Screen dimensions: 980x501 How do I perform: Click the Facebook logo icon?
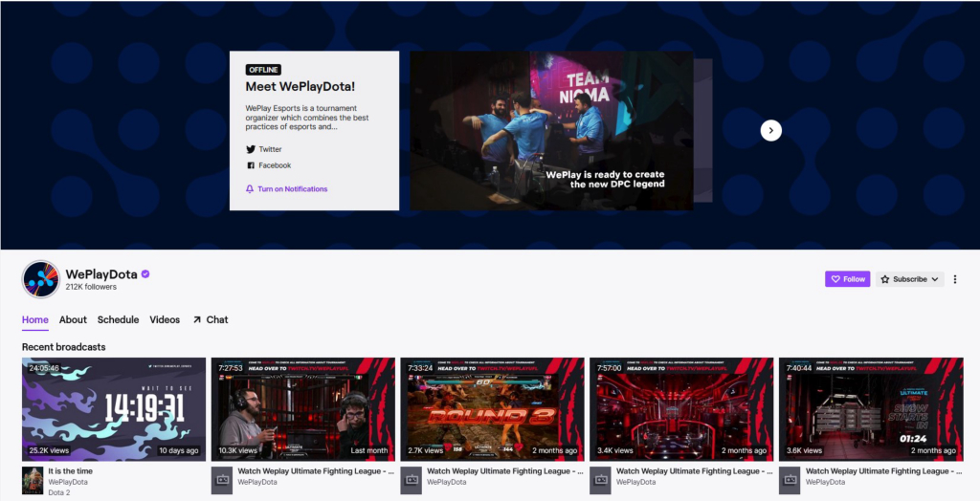tap(251, 165)
